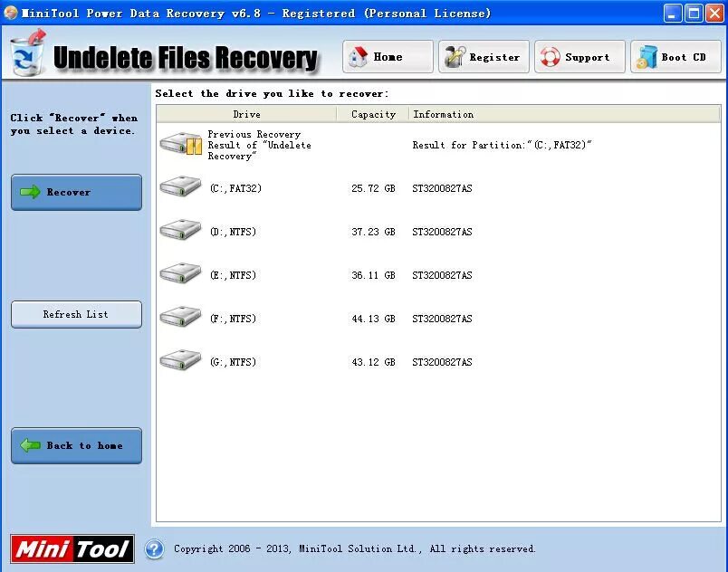Click ST3200827AS info in the C: row
Viewport: 728px width, 572px height.
tap(442, 188)
